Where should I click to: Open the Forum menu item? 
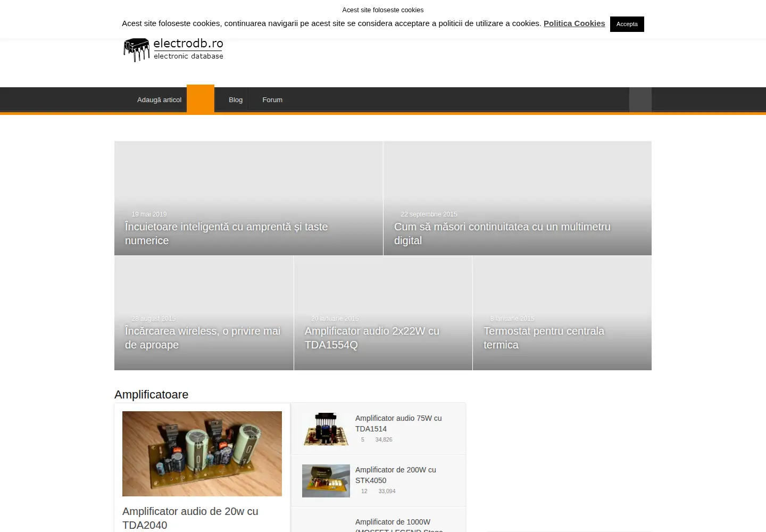pyautogui.click(x=272, y=100)
